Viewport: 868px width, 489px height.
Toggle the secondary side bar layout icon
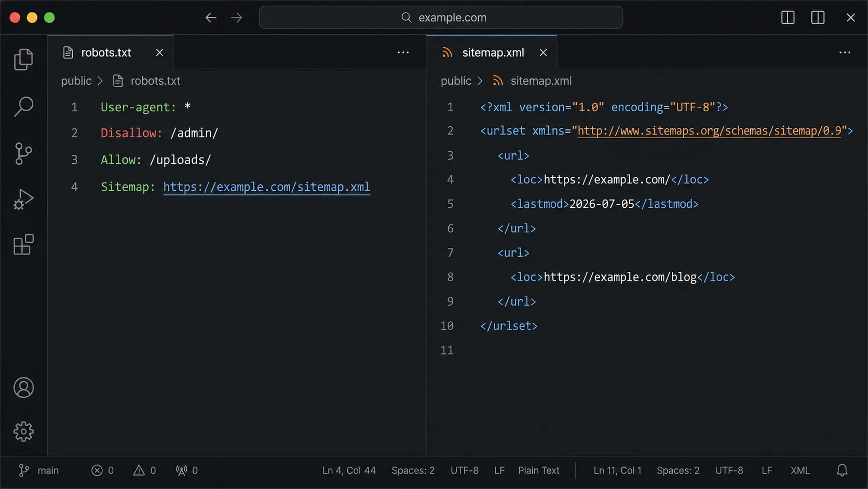[818, 18]
